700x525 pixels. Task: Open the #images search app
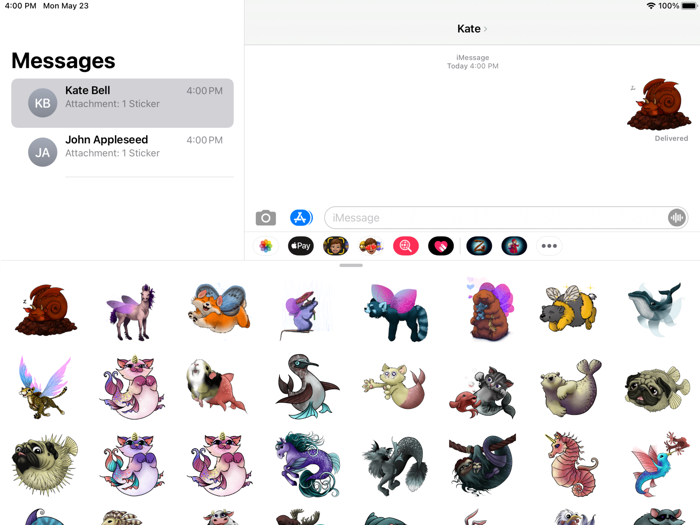pyautogui.click(x=406, y=246)
